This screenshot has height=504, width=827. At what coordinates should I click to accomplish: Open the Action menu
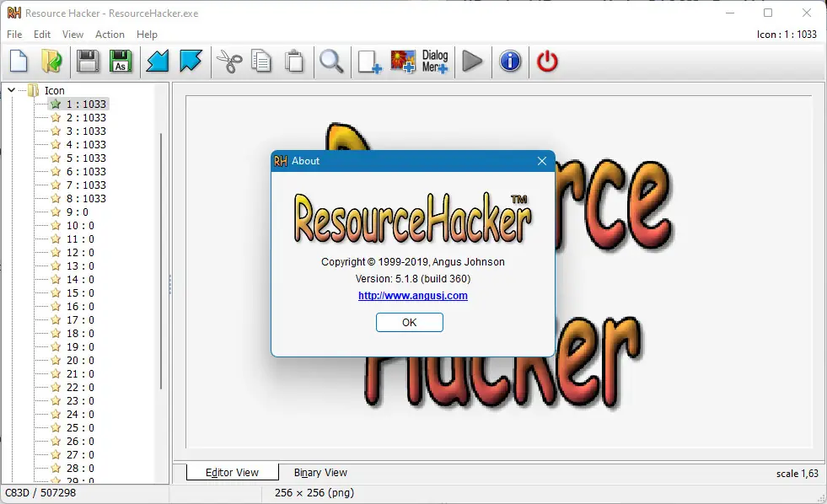click(x=110, y=35)
